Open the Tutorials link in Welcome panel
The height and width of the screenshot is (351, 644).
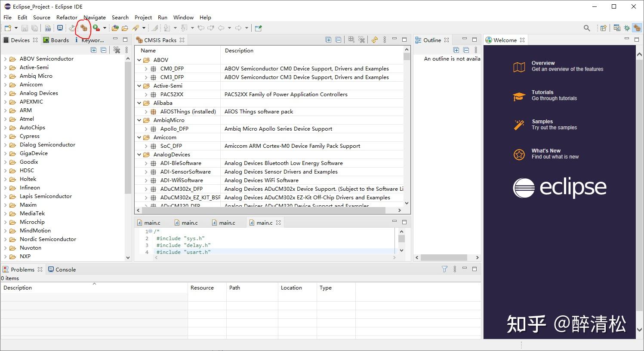(x=542, y=92)
